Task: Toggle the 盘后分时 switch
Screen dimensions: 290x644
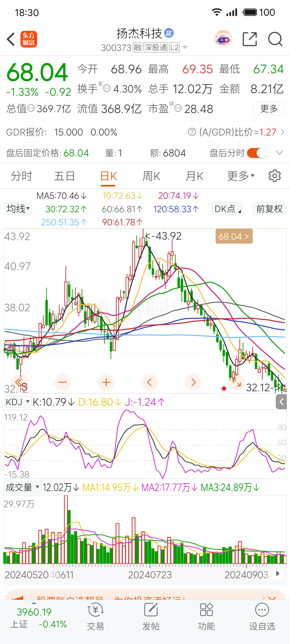Action: click(x=257, y=153)
